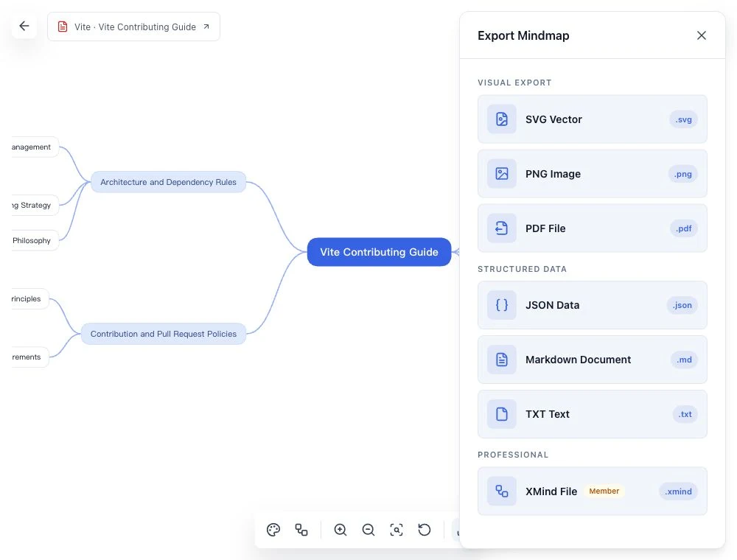Click the PNG Image picture icon
This screenshot has height=560, width=737.
click(501, 174)
